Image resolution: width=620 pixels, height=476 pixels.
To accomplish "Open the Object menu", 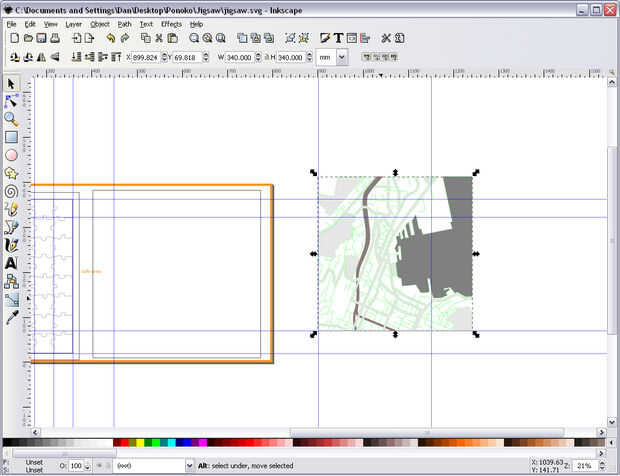I will [x=100, y=24].
